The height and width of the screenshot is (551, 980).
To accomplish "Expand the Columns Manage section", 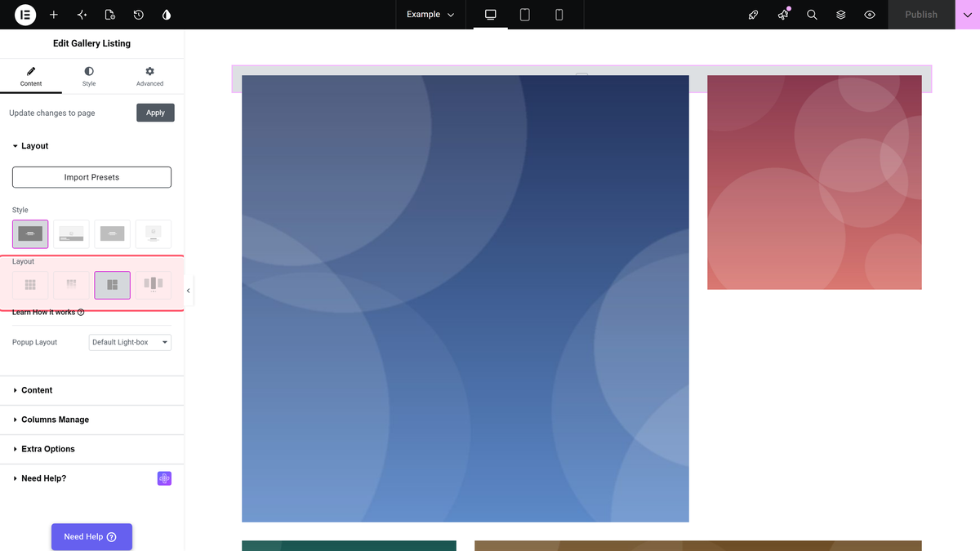I will tap(92, 420).
